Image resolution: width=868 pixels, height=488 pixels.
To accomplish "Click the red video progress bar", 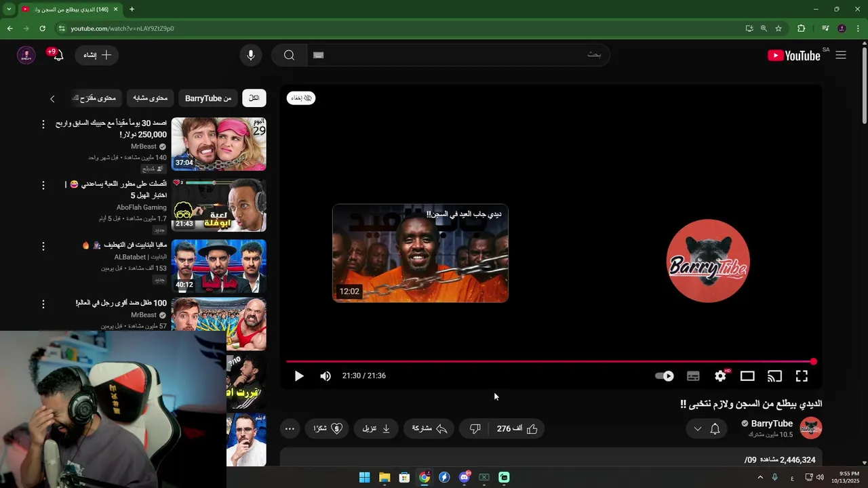I will (551, 362).
